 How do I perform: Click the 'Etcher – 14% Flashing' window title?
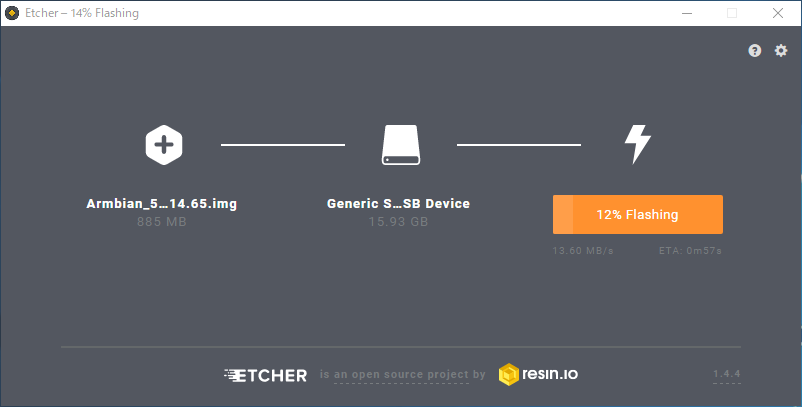click(82, 13)
